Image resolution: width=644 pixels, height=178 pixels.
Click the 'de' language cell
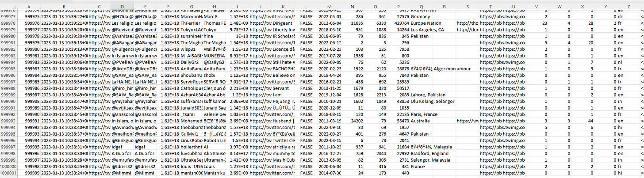pyautogui.click(x=629, y=16)
